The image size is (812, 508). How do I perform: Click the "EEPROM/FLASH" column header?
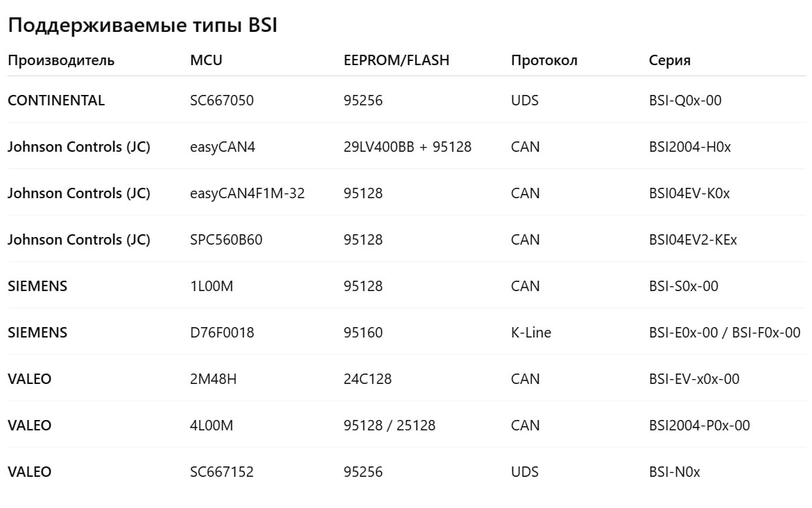[396, 60]
